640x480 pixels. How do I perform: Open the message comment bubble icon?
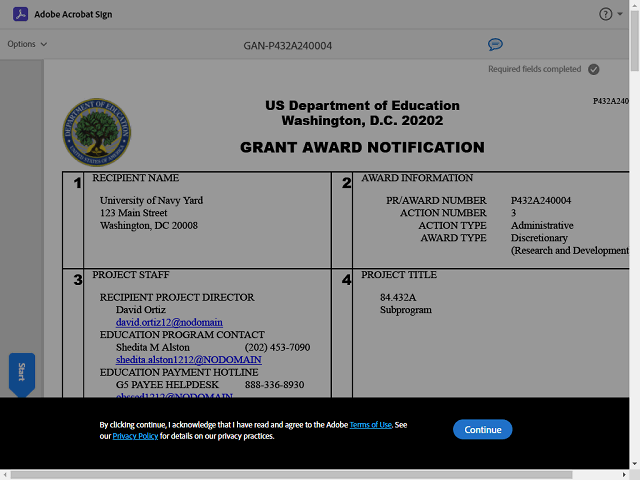point(495,44)
